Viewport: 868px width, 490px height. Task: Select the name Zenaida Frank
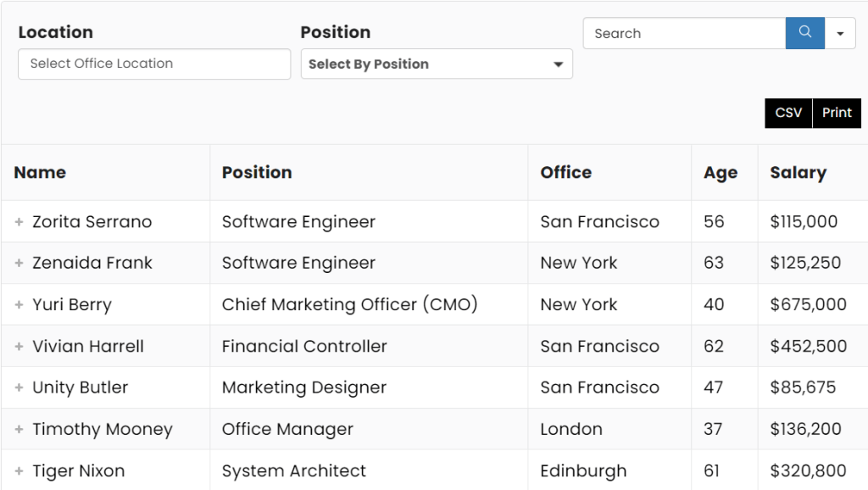coord(92,263)
